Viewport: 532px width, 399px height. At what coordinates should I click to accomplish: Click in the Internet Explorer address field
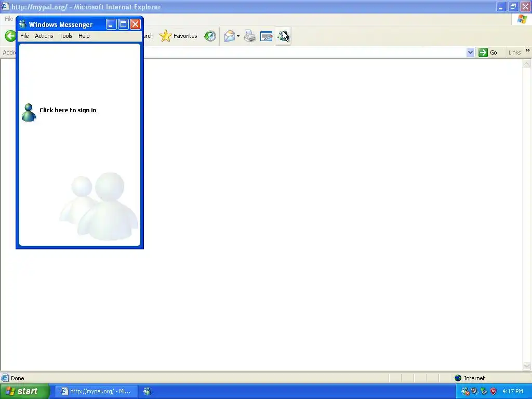click(304, 52)
